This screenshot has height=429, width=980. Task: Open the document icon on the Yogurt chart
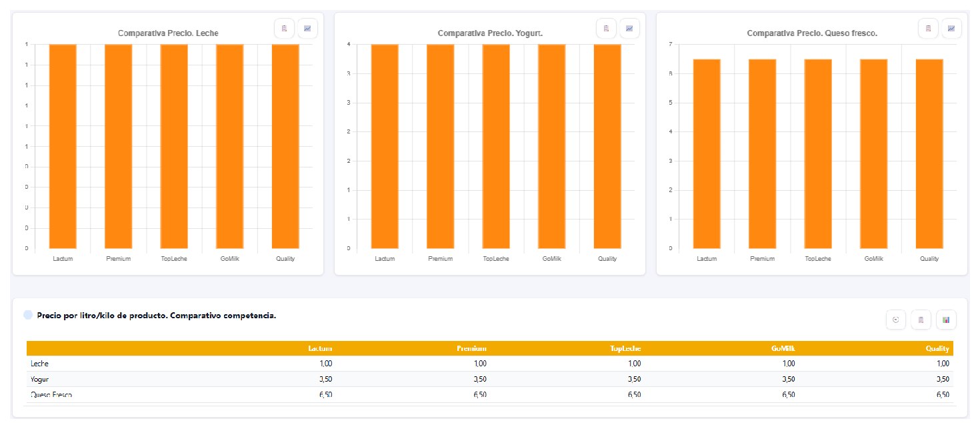click(x=606, y=29)
